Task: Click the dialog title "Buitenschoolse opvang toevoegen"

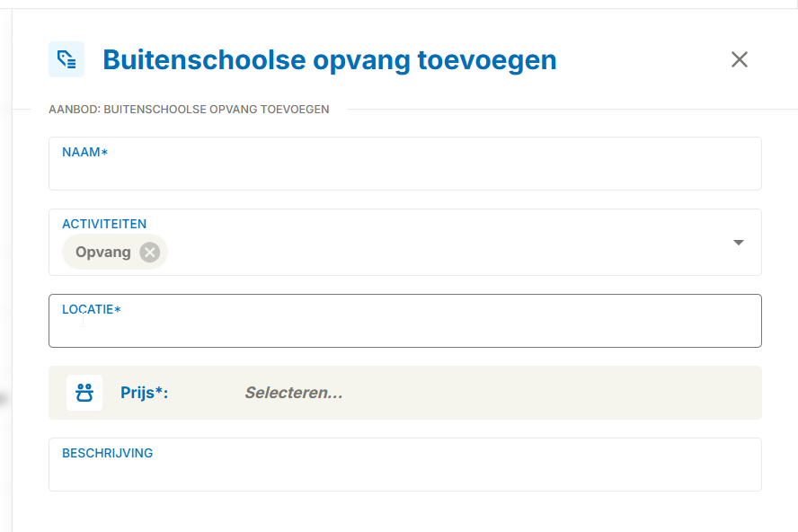Action: pyautogui.click(x=329, y=60)
